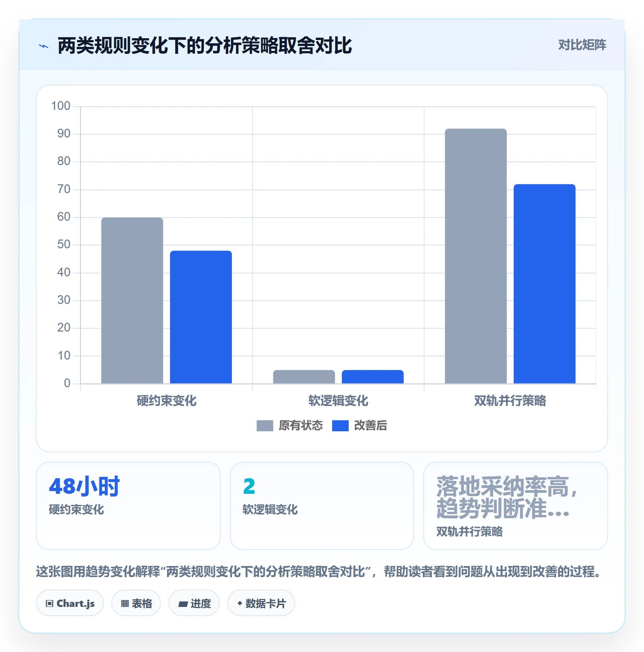Toggle the 原有状态 legend swatch
This screenshot has width=644, height=652.
[x=265, y=426]
